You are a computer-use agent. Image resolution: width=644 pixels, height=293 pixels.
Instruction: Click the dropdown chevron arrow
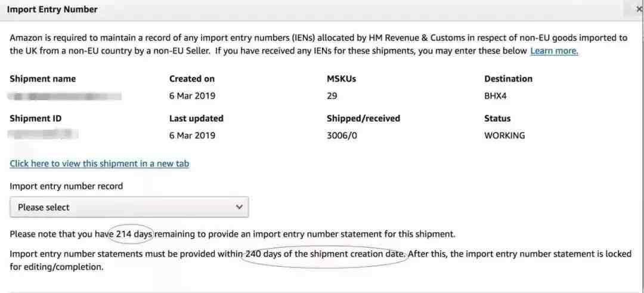239,207
